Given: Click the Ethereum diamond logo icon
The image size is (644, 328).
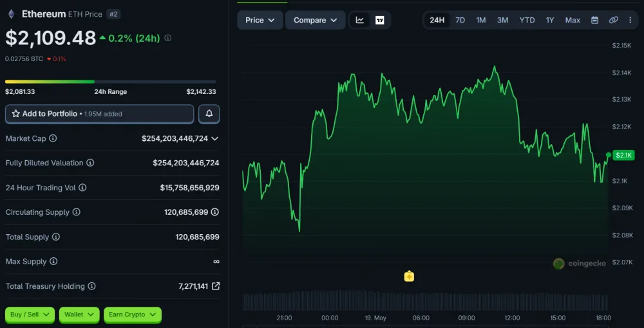Looking at the screenshot, I should tap(11, 14).
